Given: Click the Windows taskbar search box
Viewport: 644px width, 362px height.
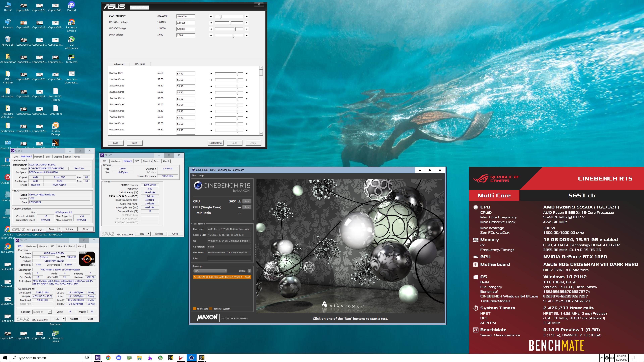Looking at the screenshot, I should (46, 358).
